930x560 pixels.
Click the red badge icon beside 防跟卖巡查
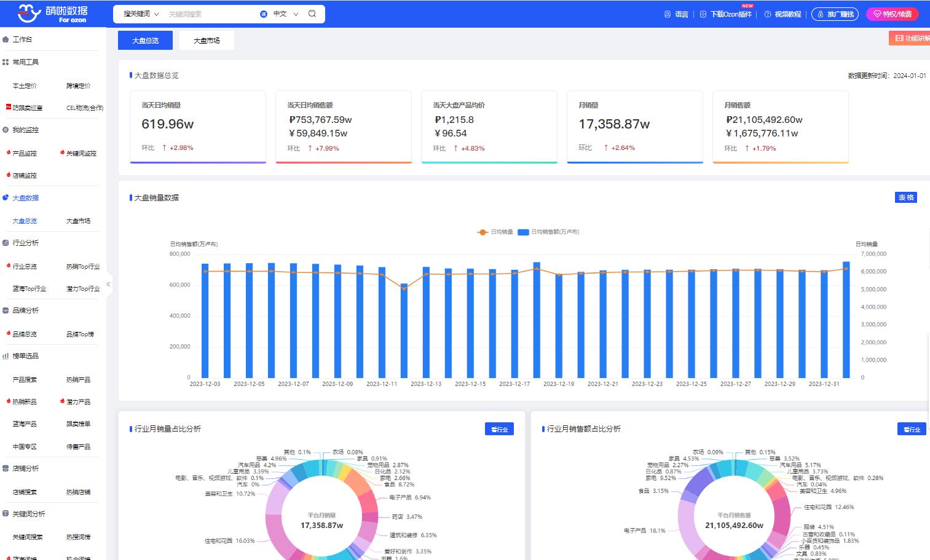[9, 107]
